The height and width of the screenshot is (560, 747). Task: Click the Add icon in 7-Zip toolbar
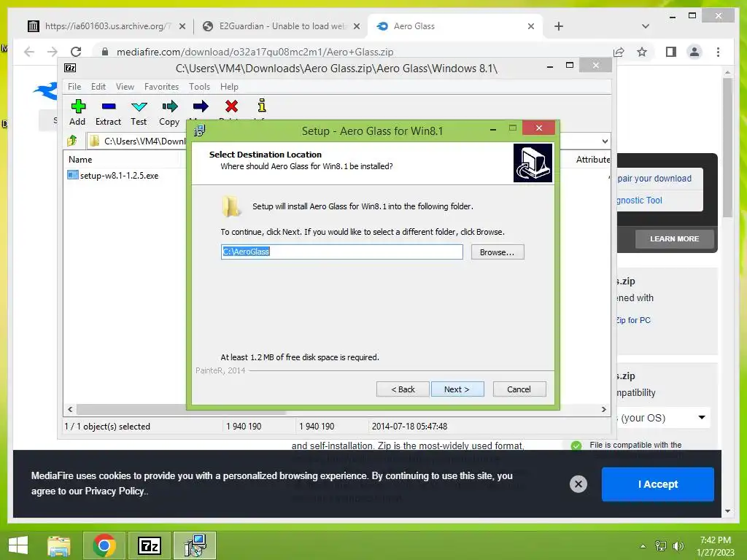pyautogui.click(x=78, y=106)
